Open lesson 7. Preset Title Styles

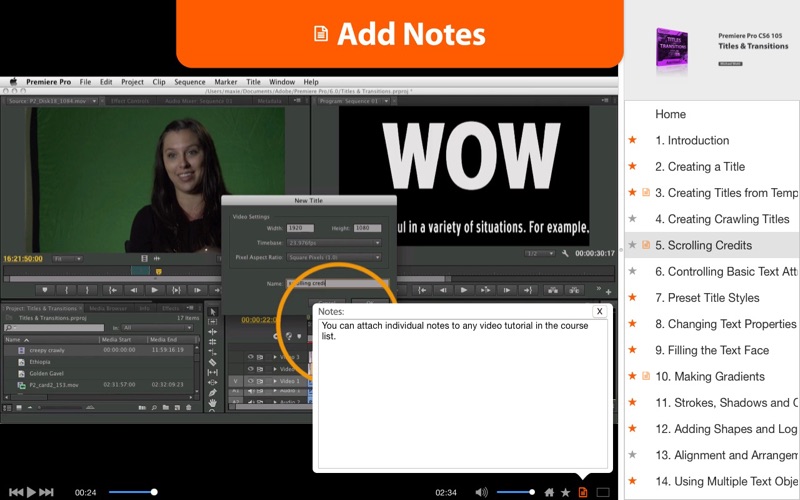[707, 298]
